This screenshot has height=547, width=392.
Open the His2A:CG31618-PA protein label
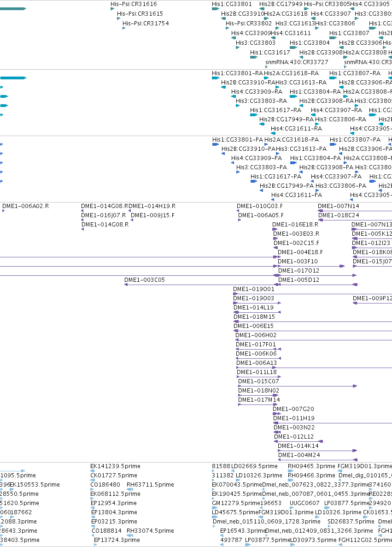coord(292,140)
